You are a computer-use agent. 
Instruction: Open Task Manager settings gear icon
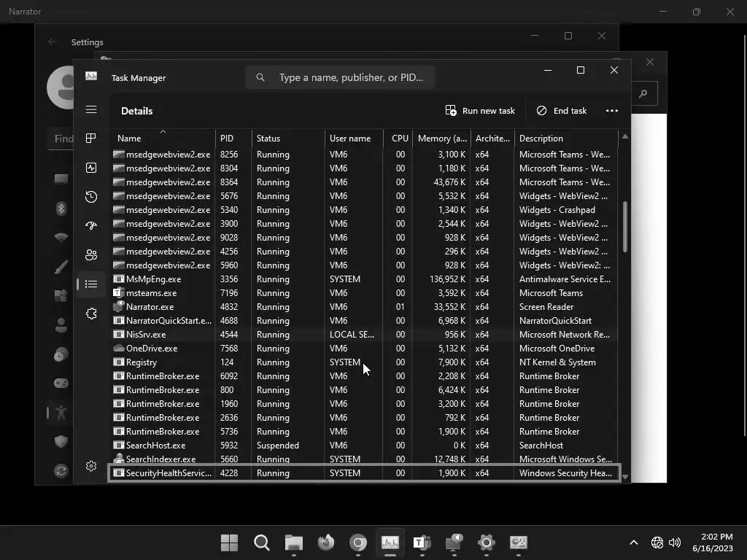[x=91, y=466]
